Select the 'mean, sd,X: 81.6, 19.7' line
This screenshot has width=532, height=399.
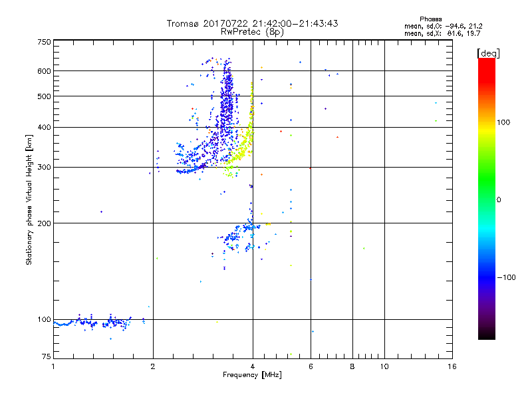click(x=442, y=33)
